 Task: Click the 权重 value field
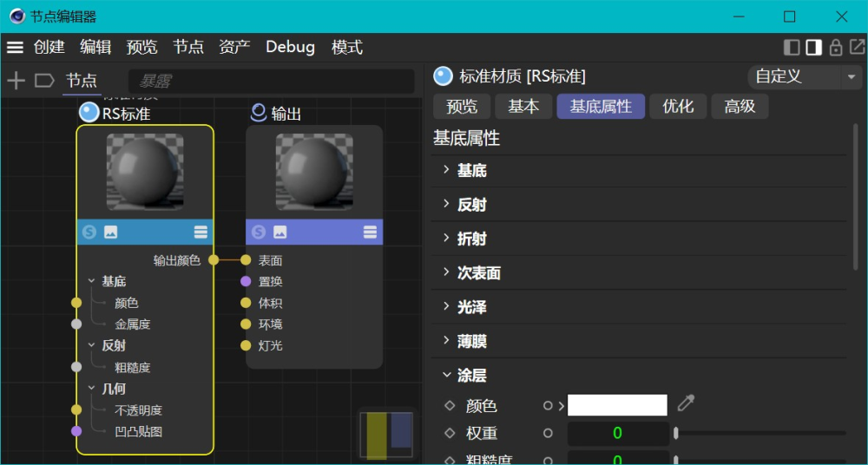click(618, 434)
